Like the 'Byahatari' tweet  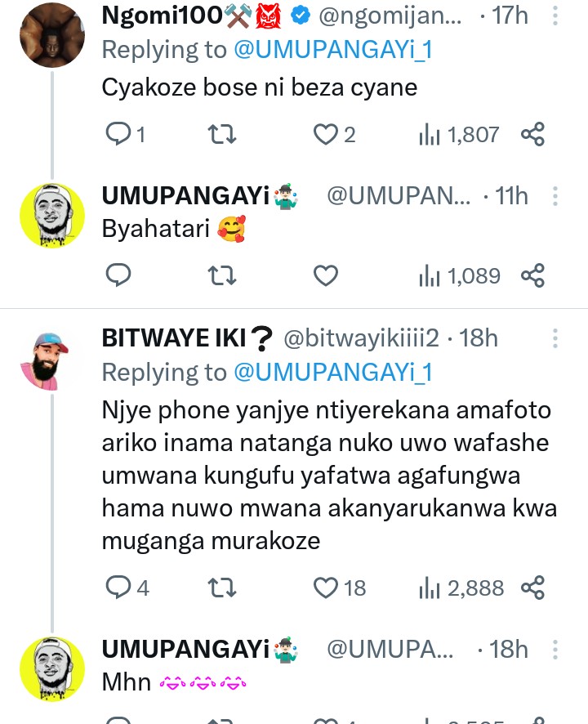(327, 275)
